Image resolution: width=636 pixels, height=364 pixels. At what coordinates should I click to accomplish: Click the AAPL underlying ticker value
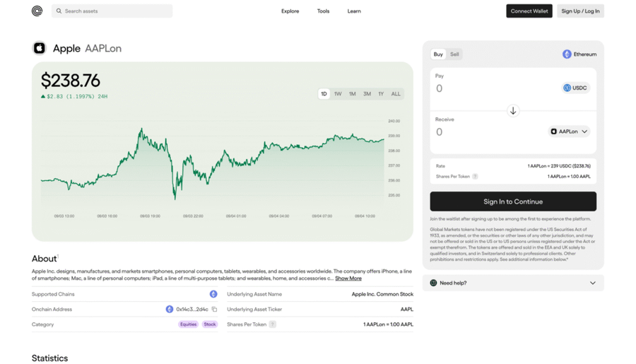coord(407,309)
